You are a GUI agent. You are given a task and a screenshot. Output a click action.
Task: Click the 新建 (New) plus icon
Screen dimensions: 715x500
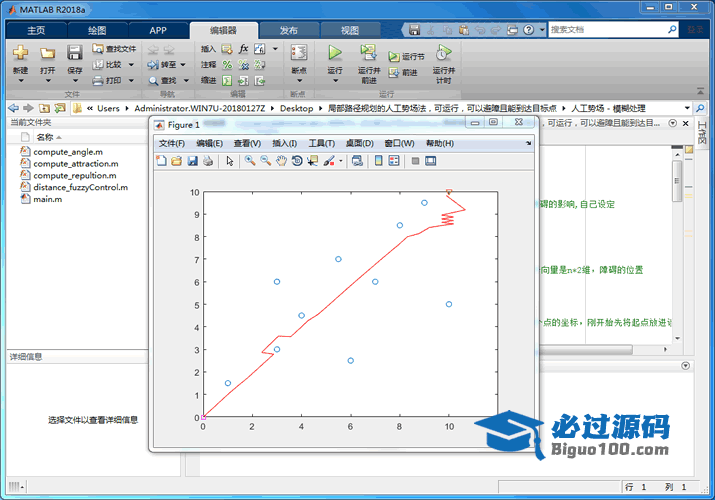(20, 53)
